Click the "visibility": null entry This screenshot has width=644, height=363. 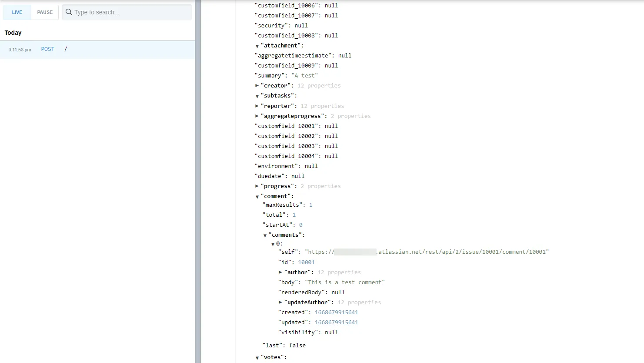pyautogui.click(x=308, y=332)
